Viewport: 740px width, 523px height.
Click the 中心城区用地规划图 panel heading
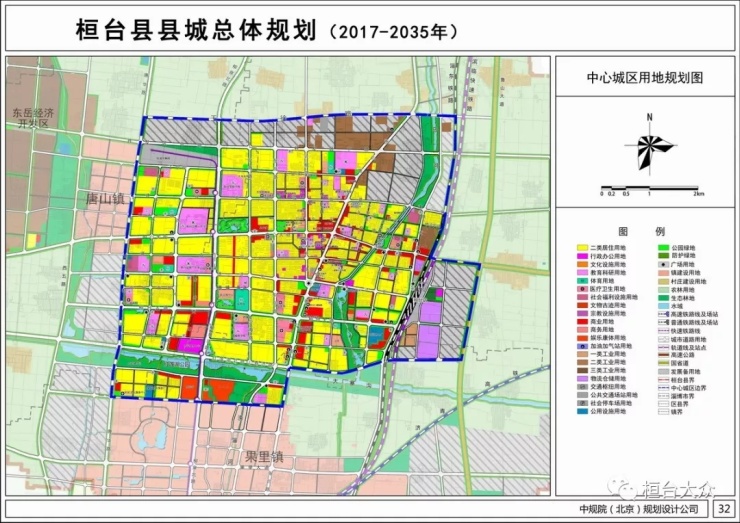[646, 76]
